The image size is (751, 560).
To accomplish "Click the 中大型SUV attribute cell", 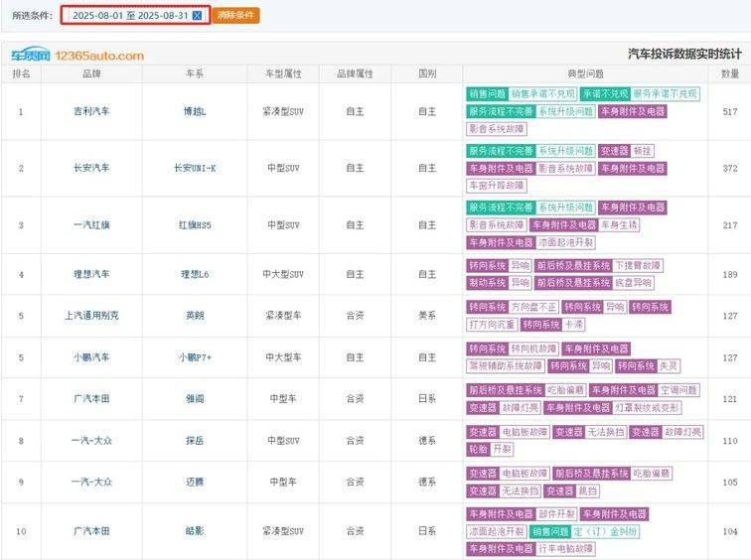I will click(283, 274).
